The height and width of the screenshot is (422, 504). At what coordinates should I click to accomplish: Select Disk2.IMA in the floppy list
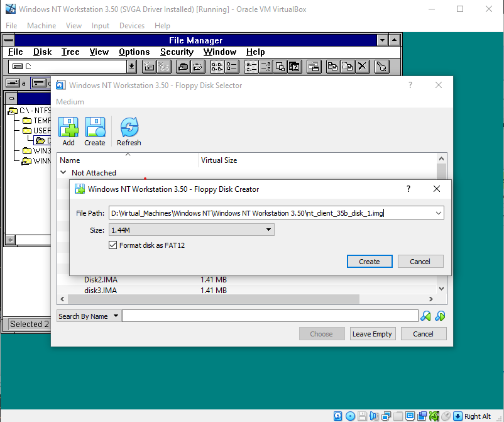pos(101,279)
